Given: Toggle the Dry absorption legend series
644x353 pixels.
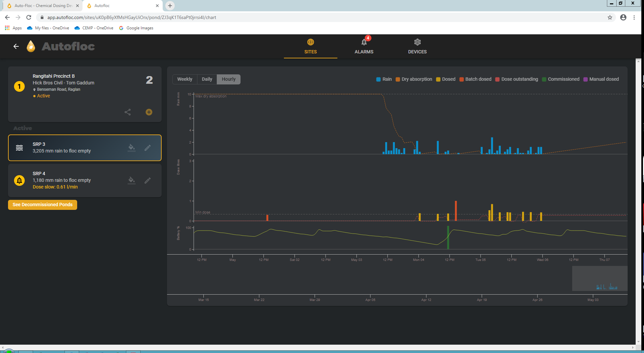Looking at the screenshot, I should coord(414,79).
